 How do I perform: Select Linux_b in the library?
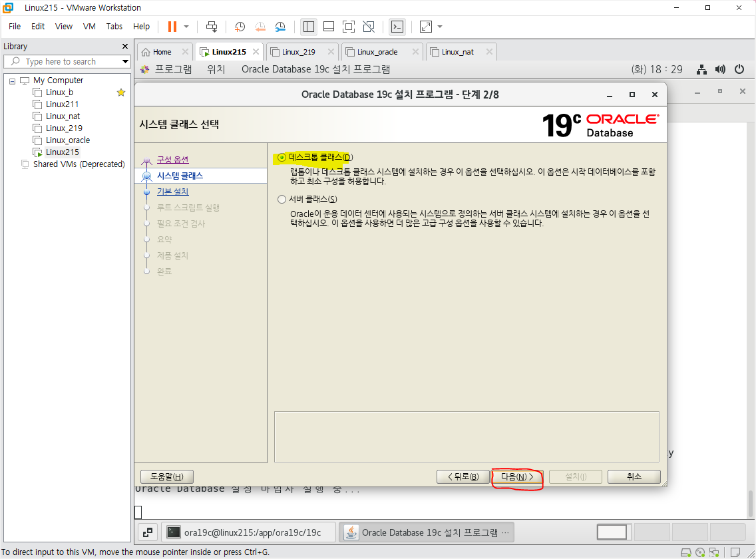pyautogui.click(x=59, y=92)
